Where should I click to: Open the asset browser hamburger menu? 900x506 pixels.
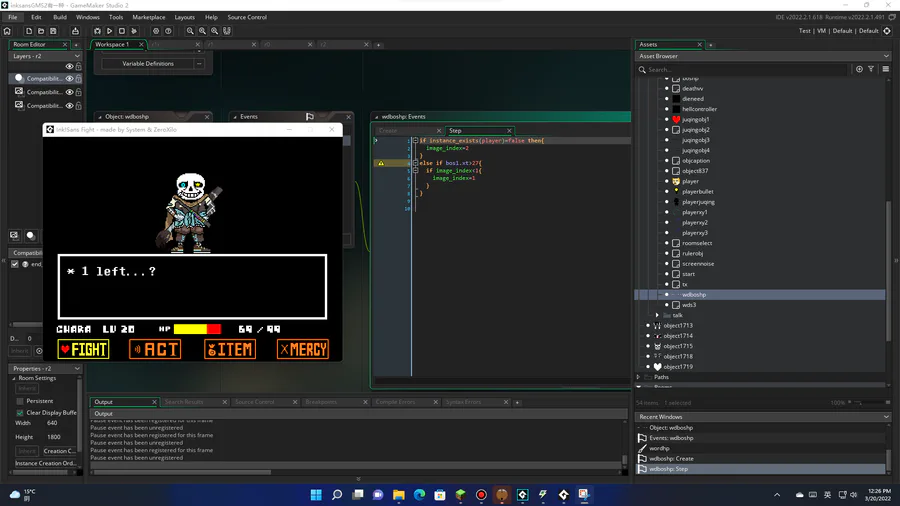(886, 69)
